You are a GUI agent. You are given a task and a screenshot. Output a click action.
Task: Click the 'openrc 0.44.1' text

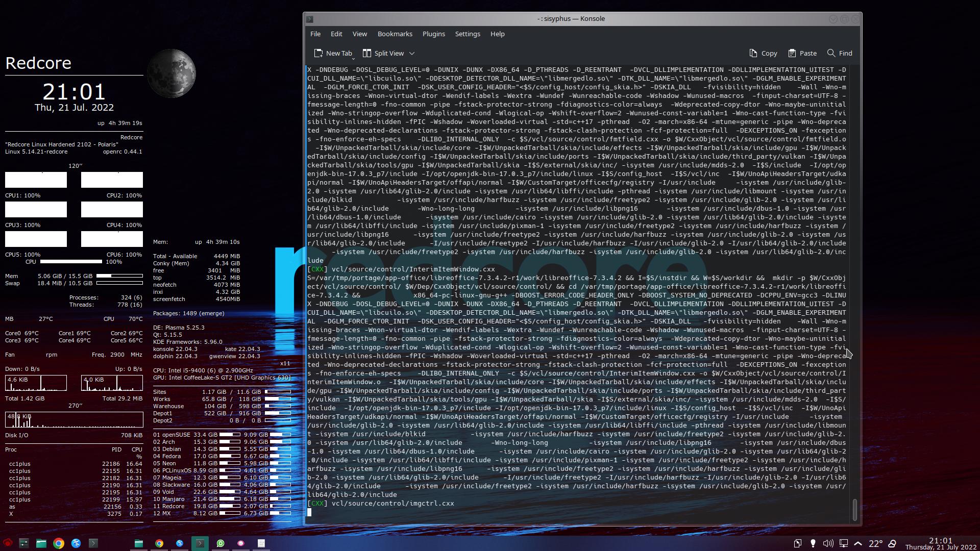[x=122, y=152]
